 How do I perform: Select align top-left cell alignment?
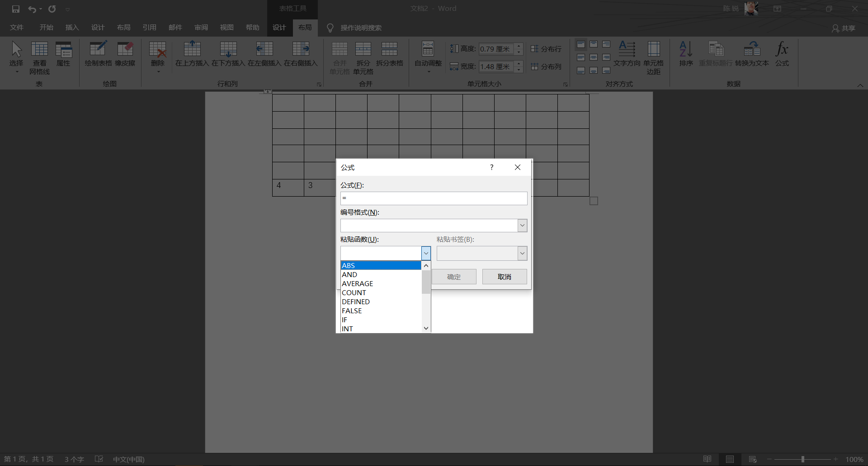point(581,44)
